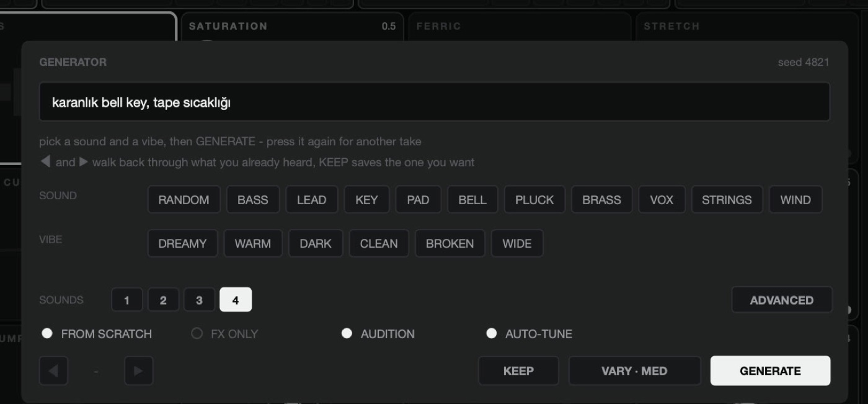Toggle the AUTO-TUNE option
The width and height of the screenshot is (868, 404).
(529, 334)
